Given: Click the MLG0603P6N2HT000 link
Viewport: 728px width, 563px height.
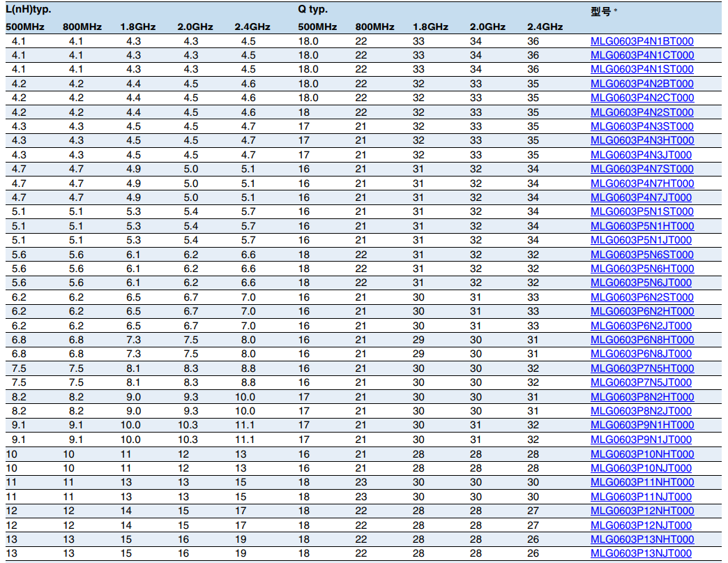Looking at the screenshot, I should click(x=642, y=311).
